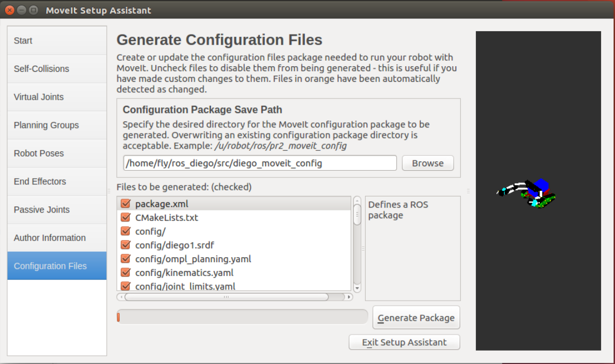Click file list scroll up arrow
Screen dimensions: 615x364
pyautogui.click(x=357, y=200)
